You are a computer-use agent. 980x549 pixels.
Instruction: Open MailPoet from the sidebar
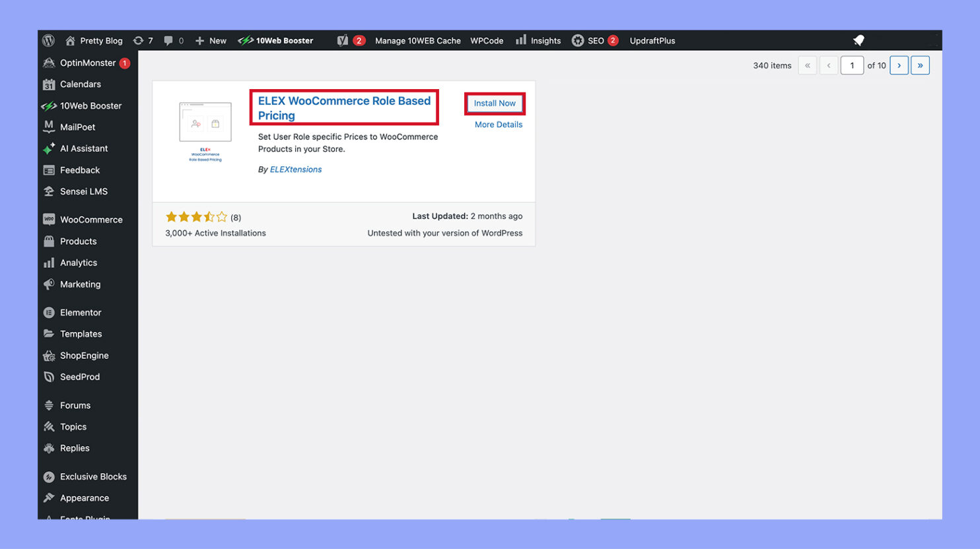click(x=76, y=127)
